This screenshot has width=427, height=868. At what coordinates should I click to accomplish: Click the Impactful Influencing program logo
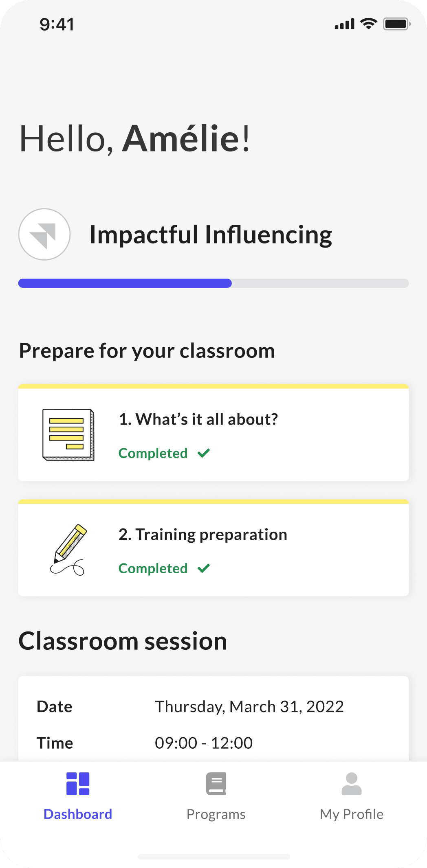tap(44, 235)
